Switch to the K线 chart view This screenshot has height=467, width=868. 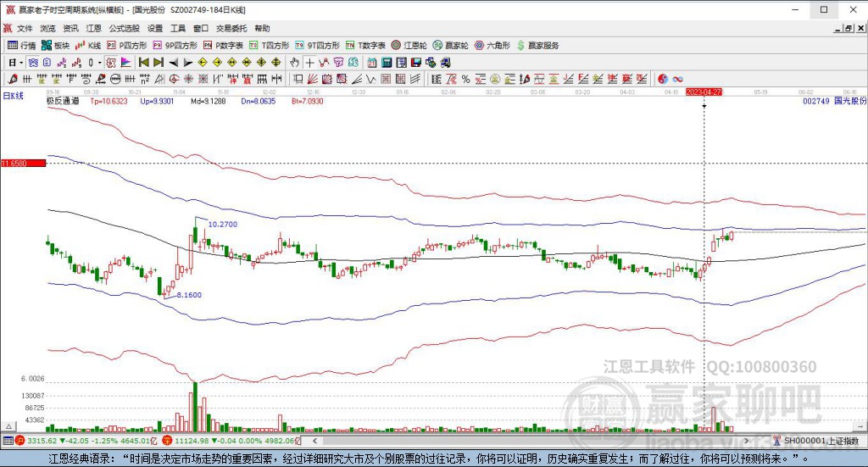pos(88,46)
